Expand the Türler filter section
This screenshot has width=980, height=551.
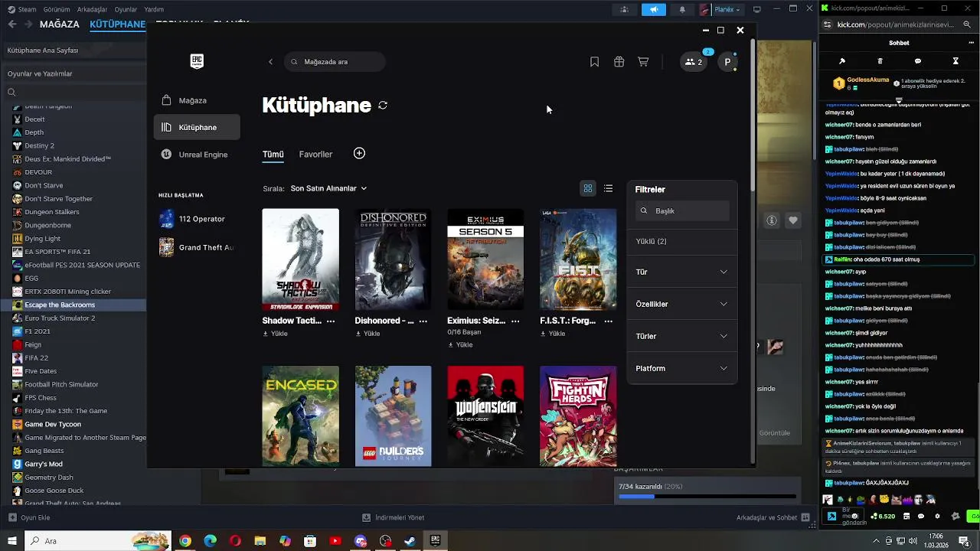point(682,336)
